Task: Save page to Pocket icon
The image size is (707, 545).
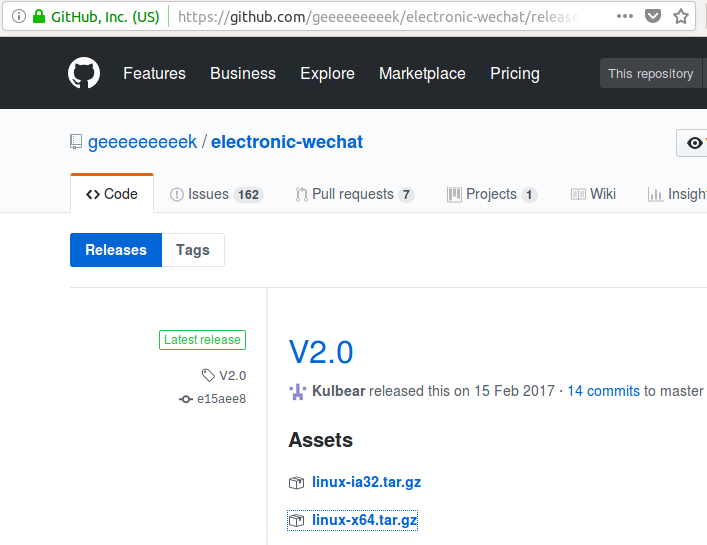Action: [x=652, y=16]
